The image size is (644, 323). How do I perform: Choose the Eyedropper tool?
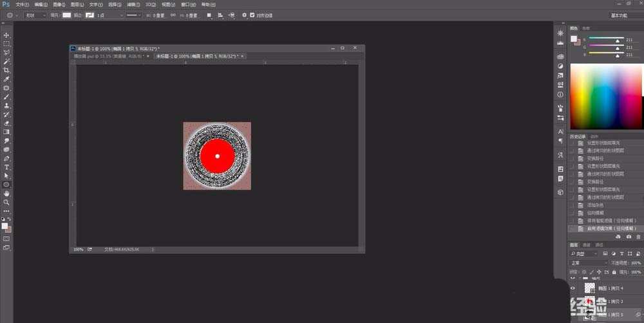click(x=6, y=79)
